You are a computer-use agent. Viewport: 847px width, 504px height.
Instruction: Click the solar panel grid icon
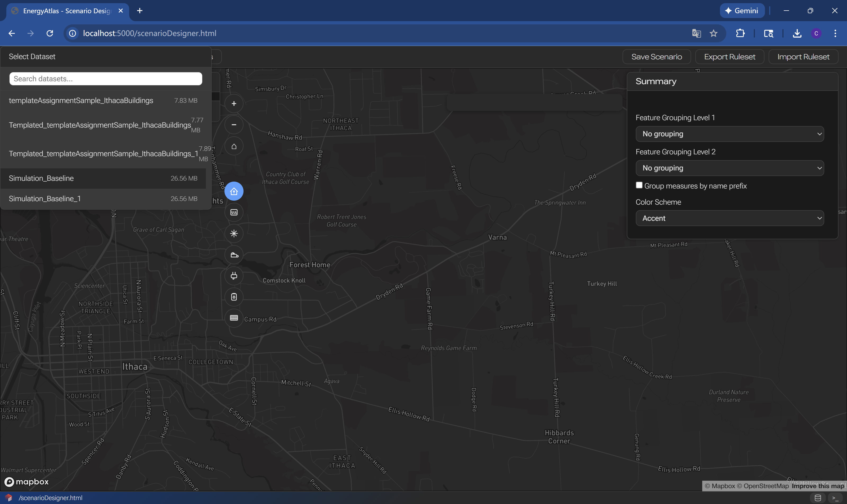click(x=234, y=318)
